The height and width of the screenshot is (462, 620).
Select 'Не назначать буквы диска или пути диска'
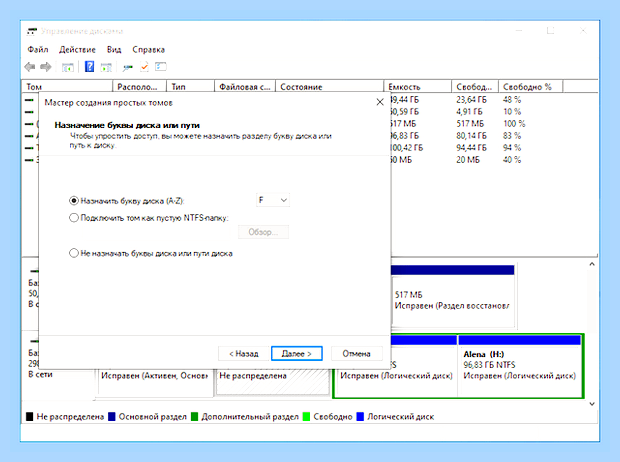coord(74,253)
